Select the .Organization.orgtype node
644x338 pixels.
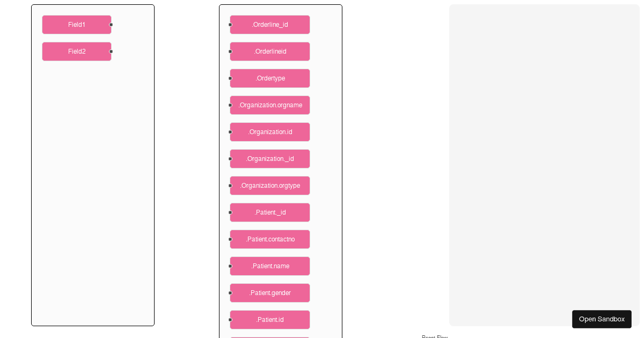click(x=270, y=186)
